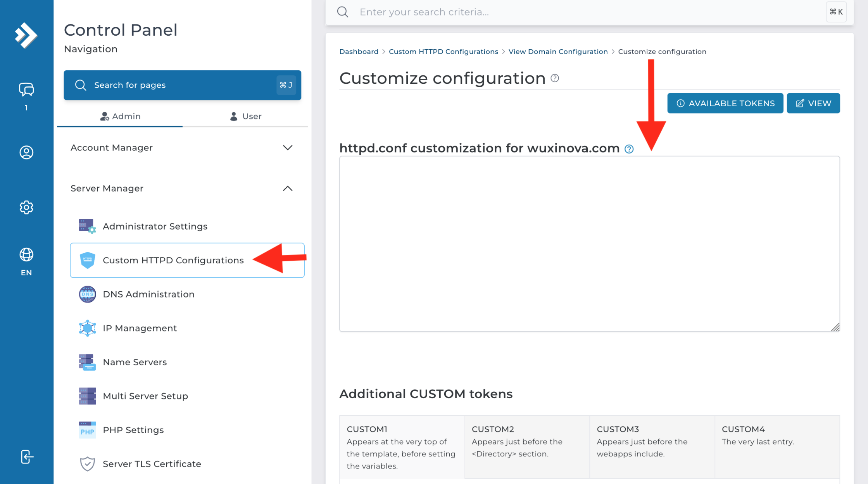The image size is (868, 484).
Task: Open Server TLS Certificate page
Action: pos(187,464)
